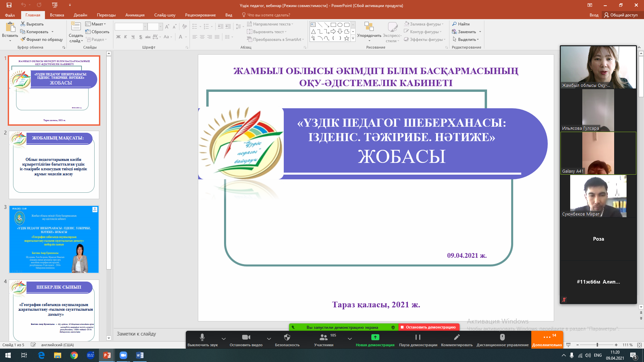The image size is (644, 362).
Task: Open Google Chrome from taskbar
Action: (x=74, y=355)
